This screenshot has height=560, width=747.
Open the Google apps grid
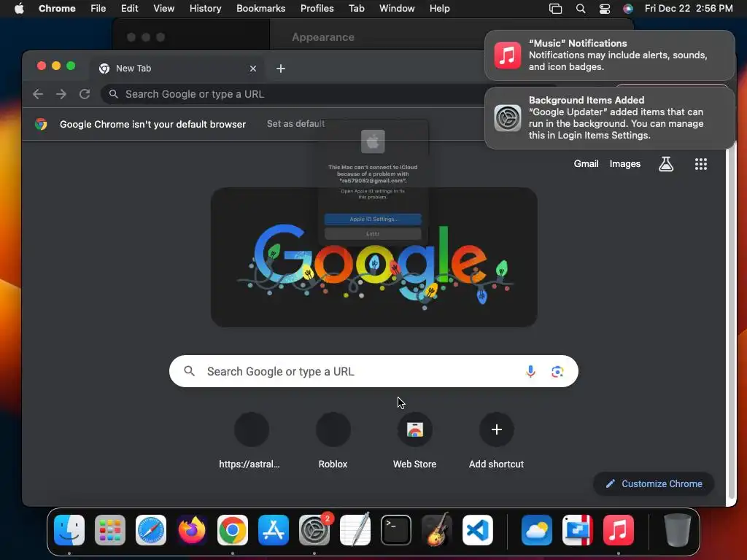pyautogui.click(x=701, y=164)
